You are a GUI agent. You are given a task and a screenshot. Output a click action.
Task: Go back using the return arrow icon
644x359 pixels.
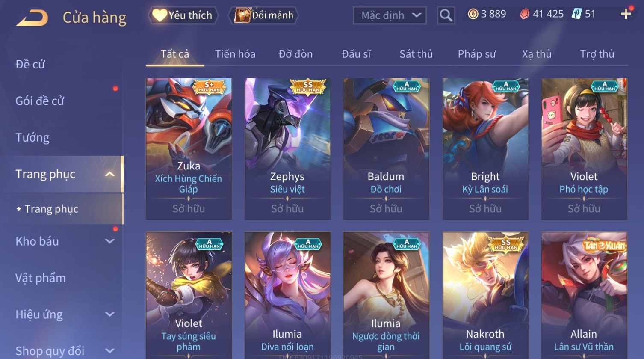click(x=32, y=18)
